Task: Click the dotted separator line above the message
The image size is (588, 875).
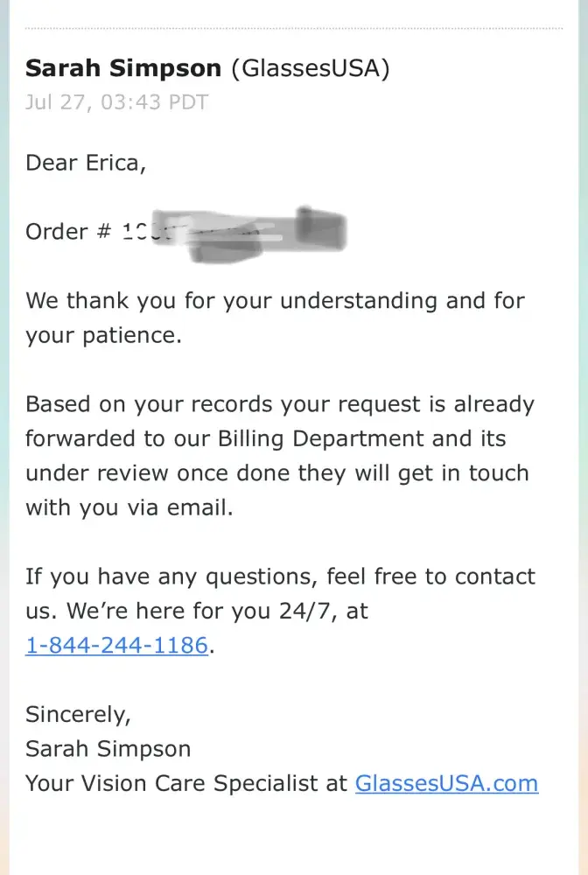Action: coord(294,29)
